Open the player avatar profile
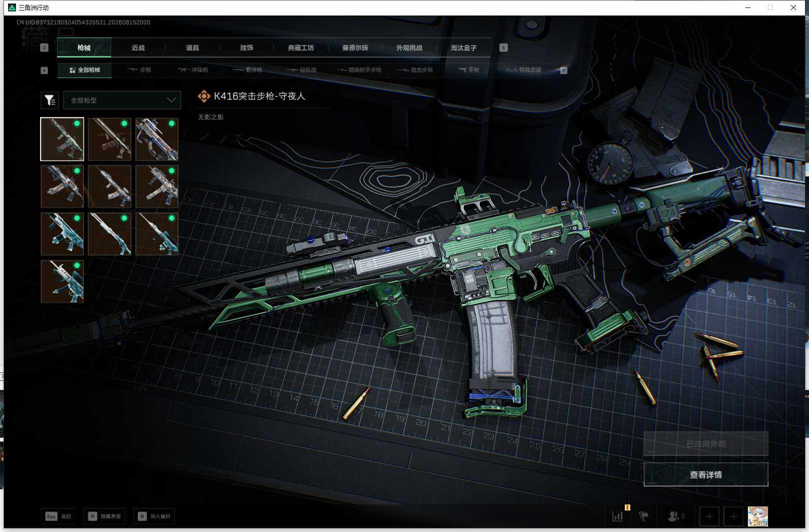 (757, 516)
